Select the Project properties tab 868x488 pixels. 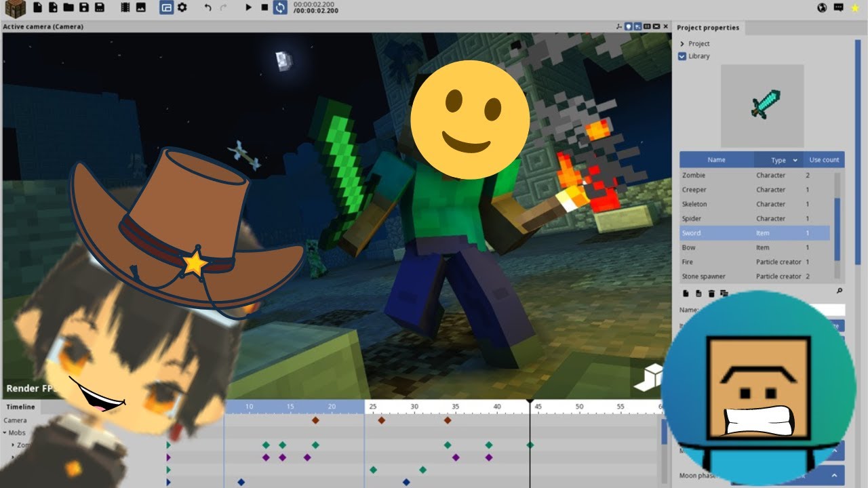pyautogui.click(x=708, y=28)
